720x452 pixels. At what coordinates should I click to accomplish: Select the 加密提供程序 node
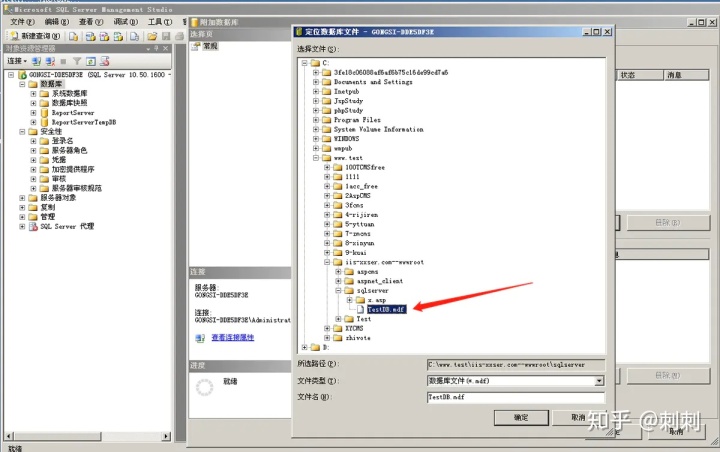tap(73, 169)
